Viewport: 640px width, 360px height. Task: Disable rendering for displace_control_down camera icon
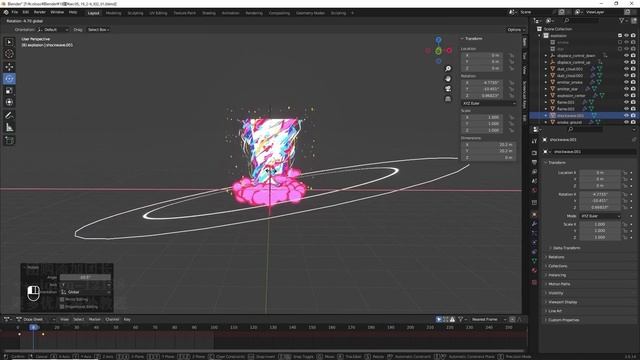tap(633, 56)
